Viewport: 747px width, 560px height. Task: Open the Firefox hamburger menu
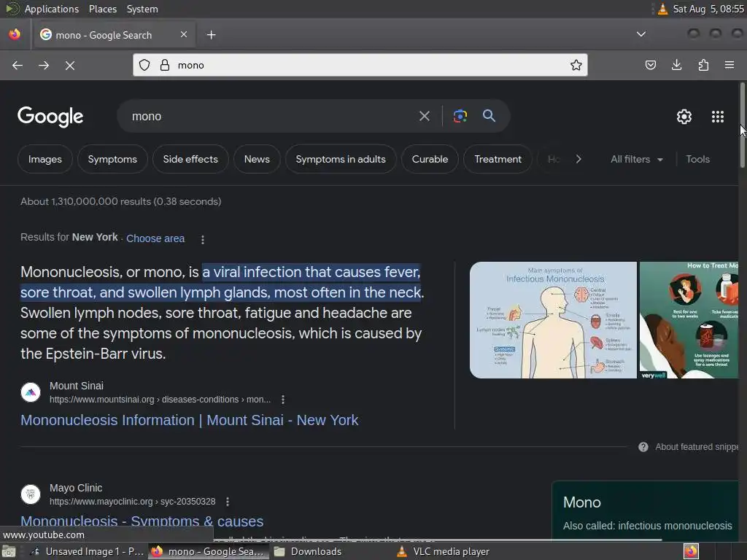729,65
